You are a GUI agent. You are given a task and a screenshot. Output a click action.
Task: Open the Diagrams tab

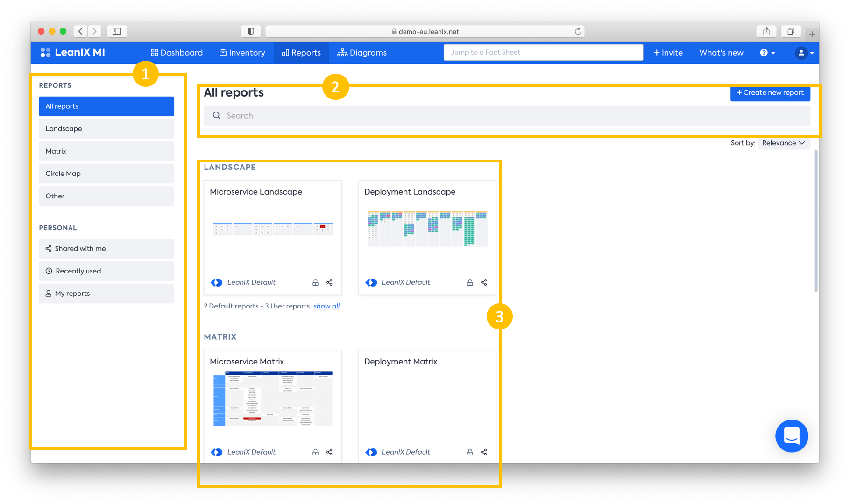click(x=362, y=53)
